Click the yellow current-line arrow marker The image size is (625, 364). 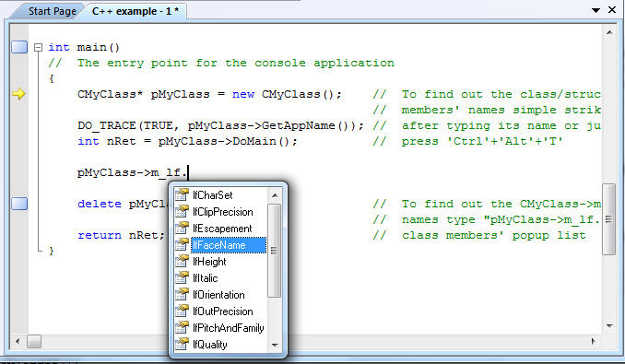(18, 94)
